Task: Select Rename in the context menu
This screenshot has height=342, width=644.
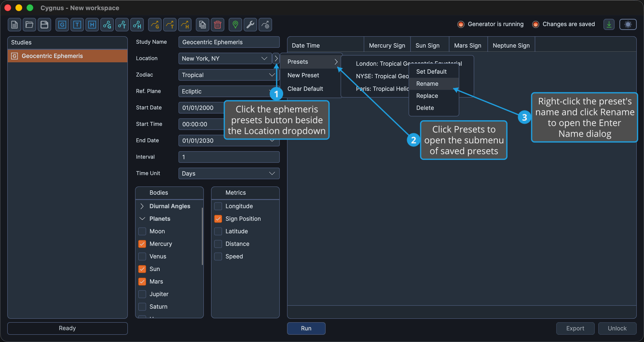Action: pyautogui.click(x=434, y=84)
